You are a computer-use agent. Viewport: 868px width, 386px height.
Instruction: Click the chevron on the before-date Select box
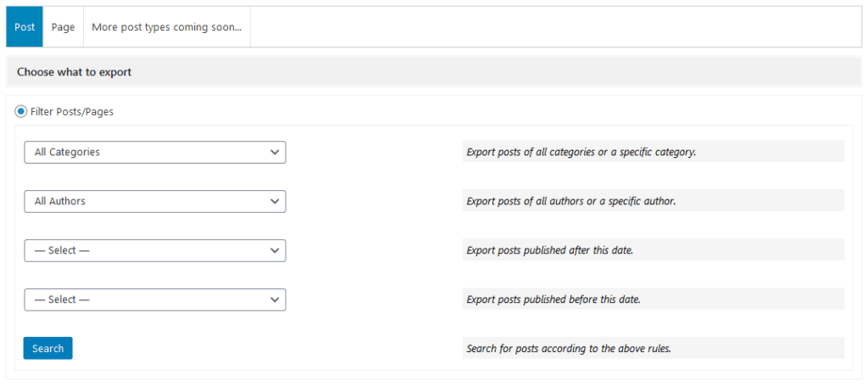click(x=274, y=299)
